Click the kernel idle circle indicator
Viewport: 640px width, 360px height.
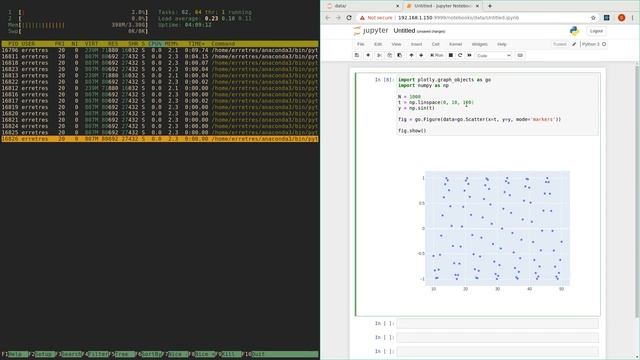click(x=604, y=44)
